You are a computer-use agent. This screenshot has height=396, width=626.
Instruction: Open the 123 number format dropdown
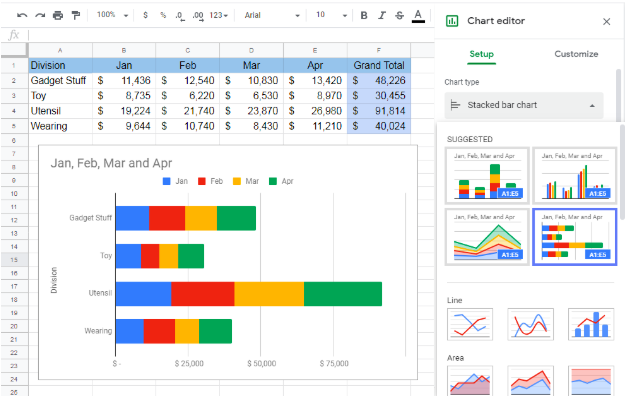219,15
